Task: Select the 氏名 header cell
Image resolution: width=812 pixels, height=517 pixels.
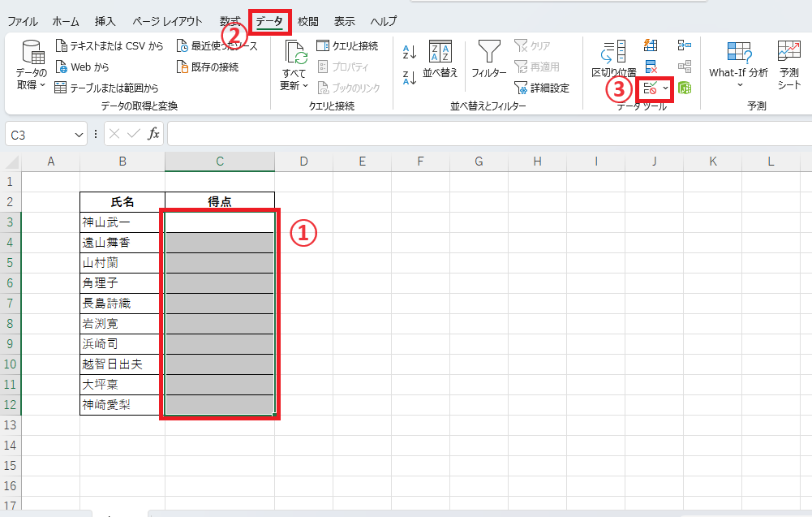Action: pos(122,202)
